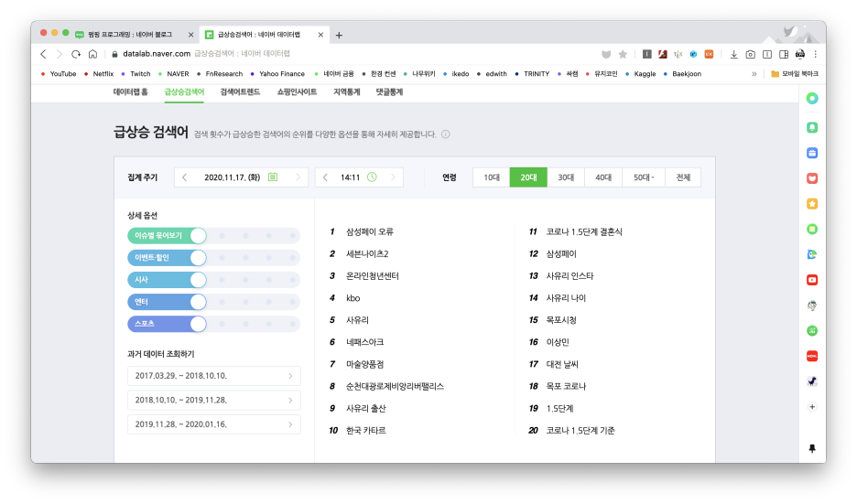Open the Kaggle bookmark
This screenshot has height=504, width=857.
(x=640, y=74)
